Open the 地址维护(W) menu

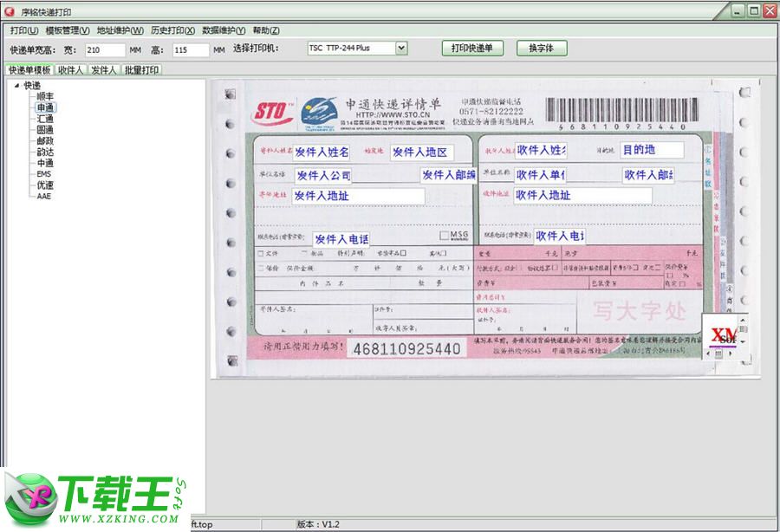pyautogui.click(x=120, y=30)
